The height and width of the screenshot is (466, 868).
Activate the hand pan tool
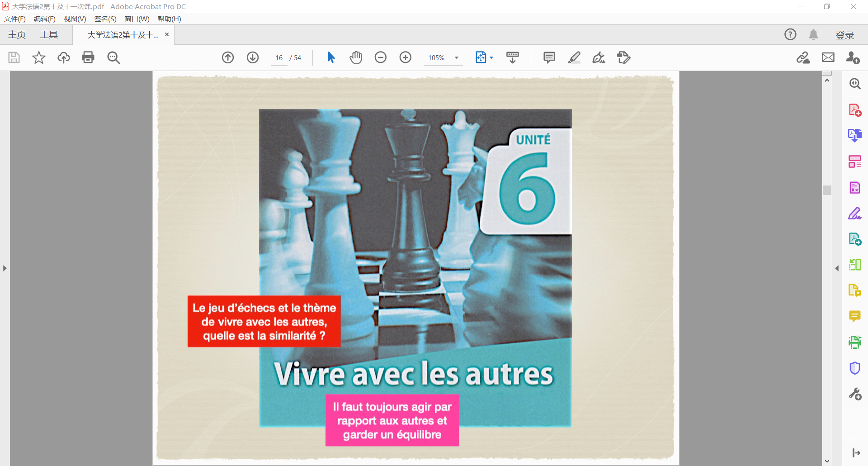pos(356,57)
